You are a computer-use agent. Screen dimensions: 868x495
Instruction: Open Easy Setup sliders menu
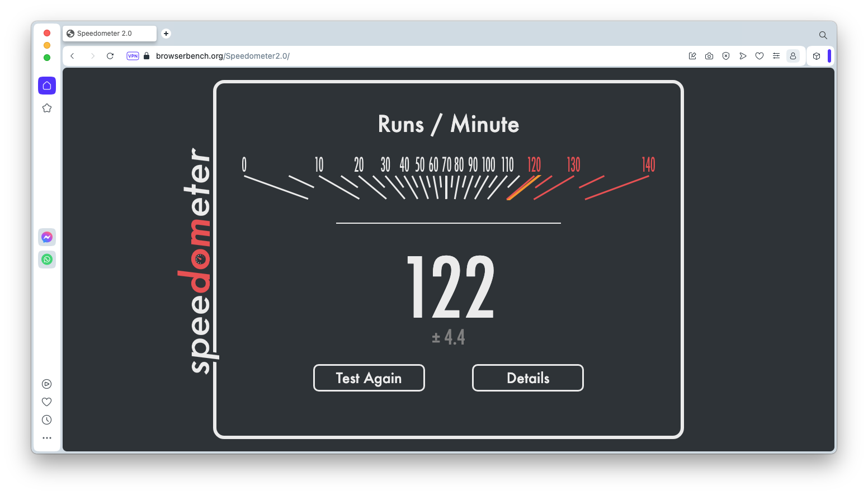pos(776,56)
